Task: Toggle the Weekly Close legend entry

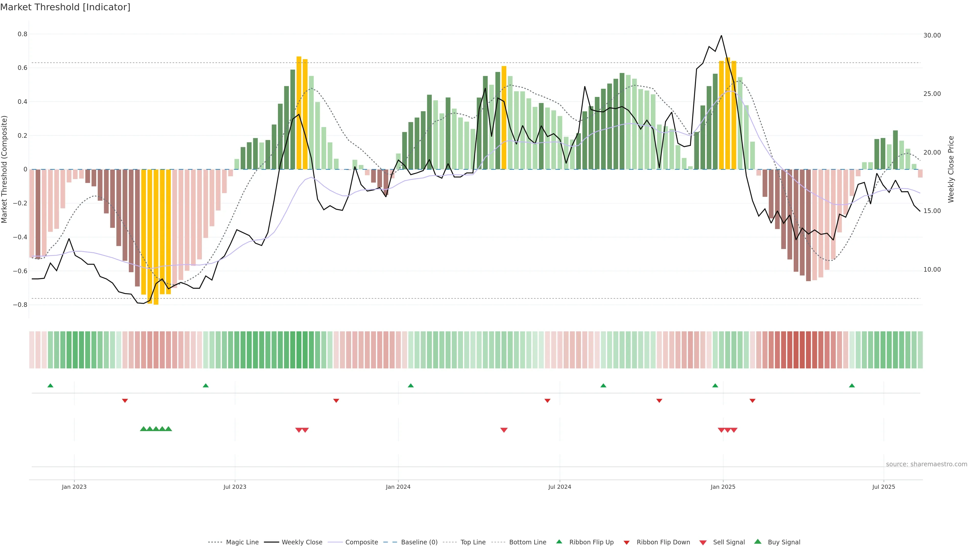Action: pos(302,542)
